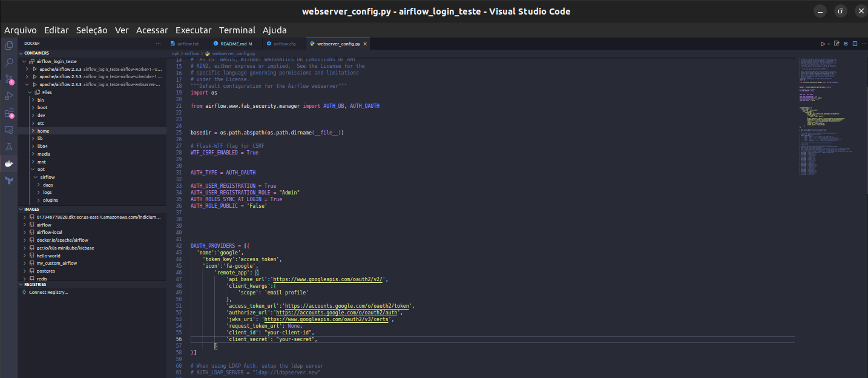Run the Python file with the play button

pyautogui.click(x=823, y=43)
